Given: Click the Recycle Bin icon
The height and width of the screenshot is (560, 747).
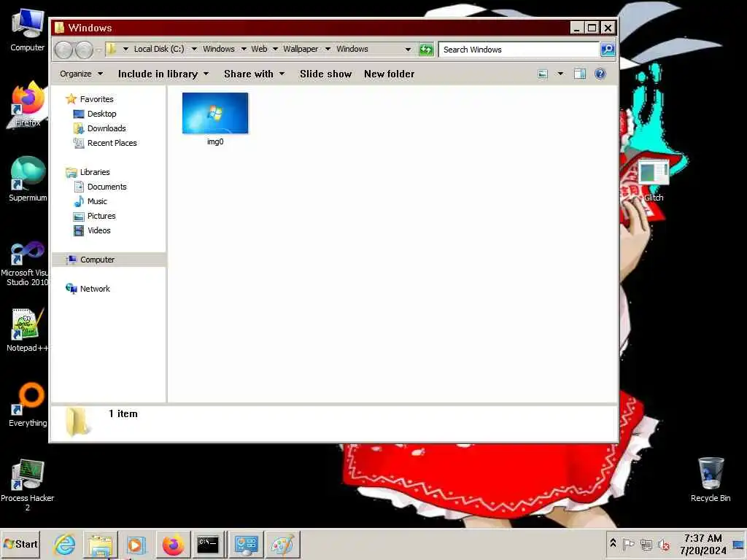Looking at the screenshot, I should 711,479.
